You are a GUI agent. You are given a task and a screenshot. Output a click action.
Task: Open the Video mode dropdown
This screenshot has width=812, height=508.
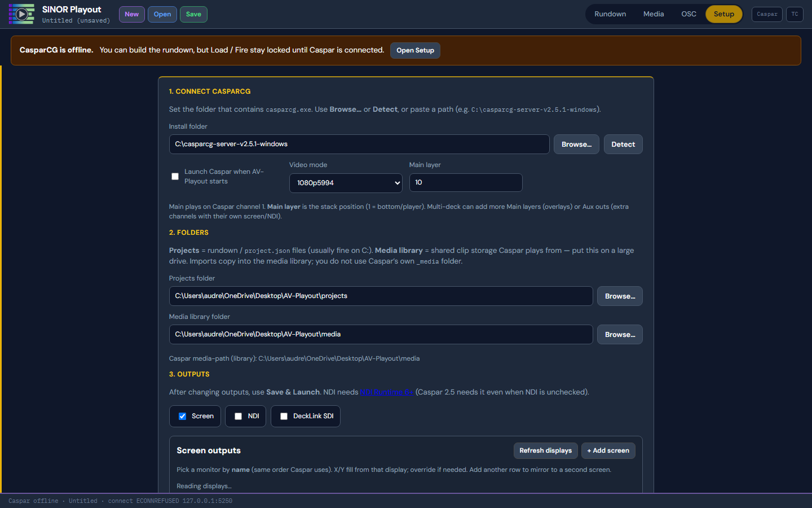346,183
